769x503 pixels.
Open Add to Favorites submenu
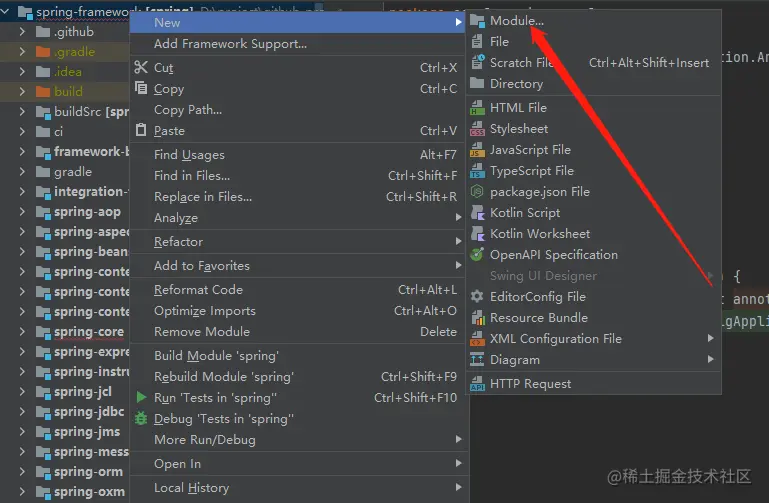tap(298, 266)
